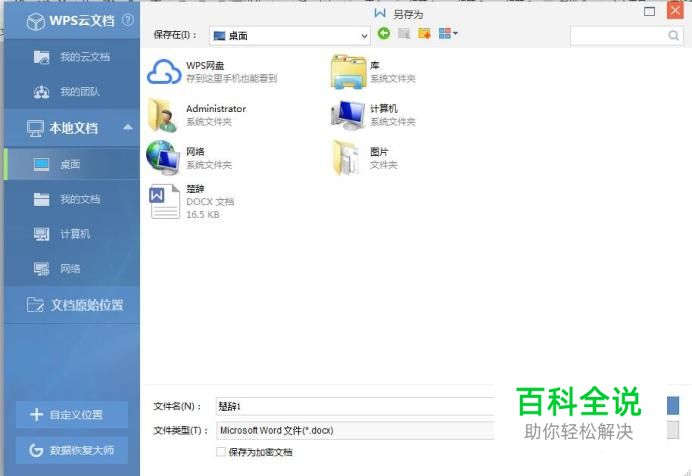This screenshot has height=476, width=692.
Task: Click the WPS云文档 header
Action: click(72, 20)
